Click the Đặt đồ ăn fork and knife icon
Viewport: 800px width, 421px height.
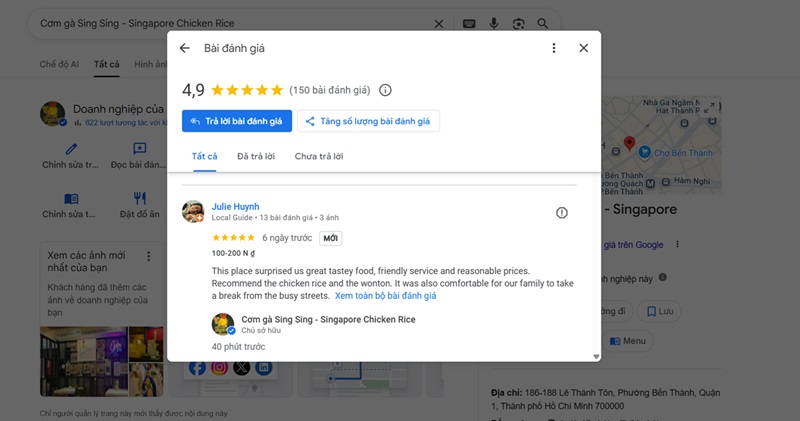point(139,198)
